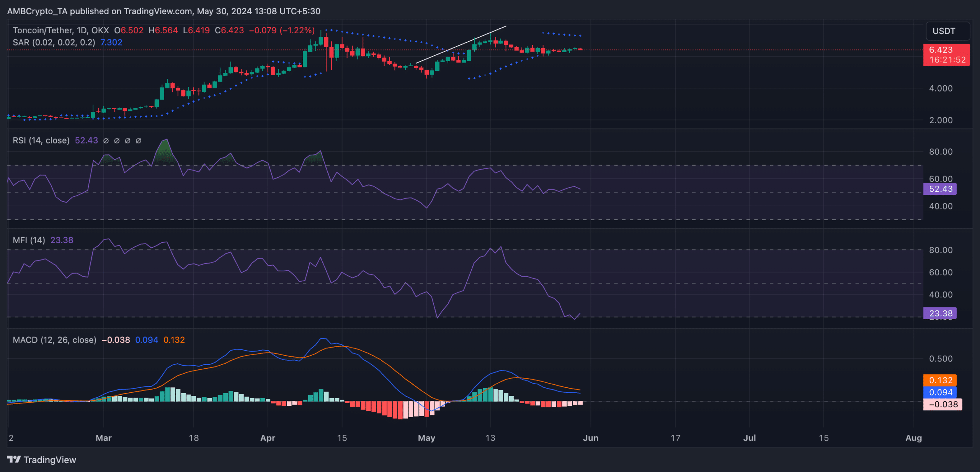This screenshot has width=980, height=472.
Task: Click the close price C6.423 value
Action: [x=229, y=30]
